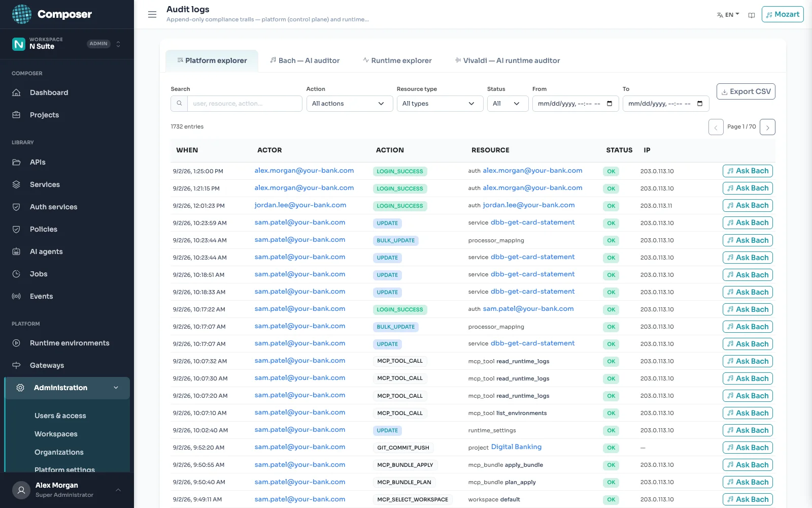This screenshot has width=812, height=508.
Task: Open the documentation book icon
Action: coord(752,15)
